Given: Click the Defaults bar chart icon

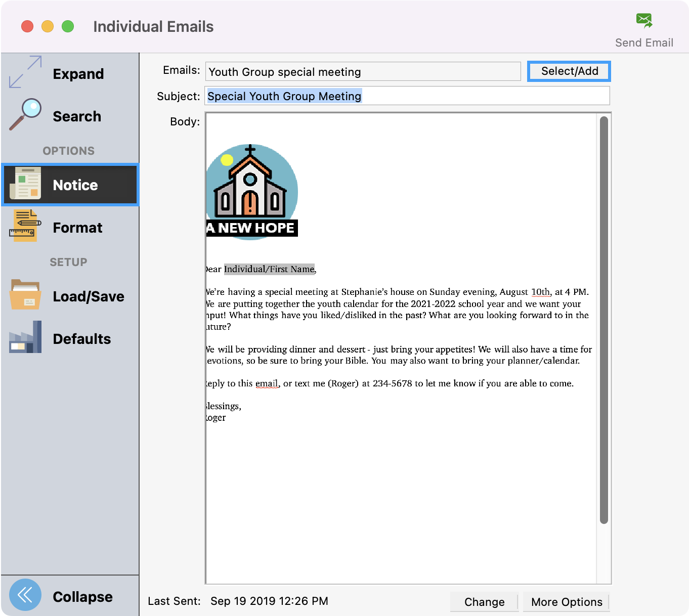Looking at the screenshot, I should pyautogui.click(x=24, y=338).
